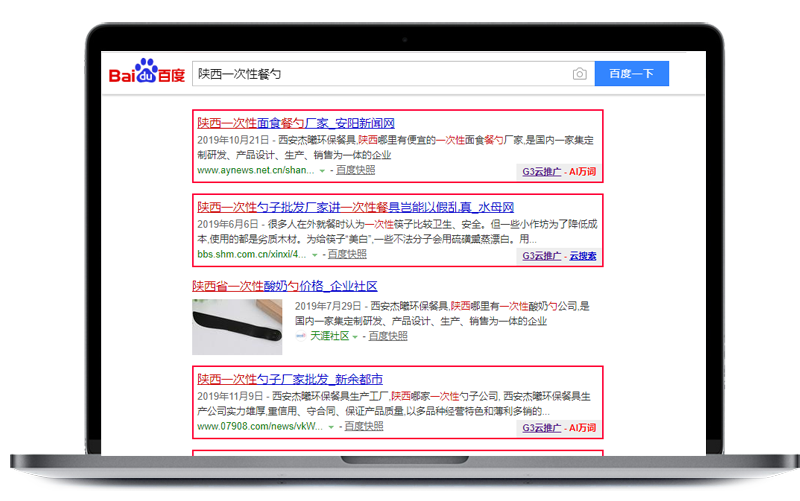Viewport: 800px width, 501px height.
Task: Click AI万词 label in the aynews result
Action: coord(583,172)
